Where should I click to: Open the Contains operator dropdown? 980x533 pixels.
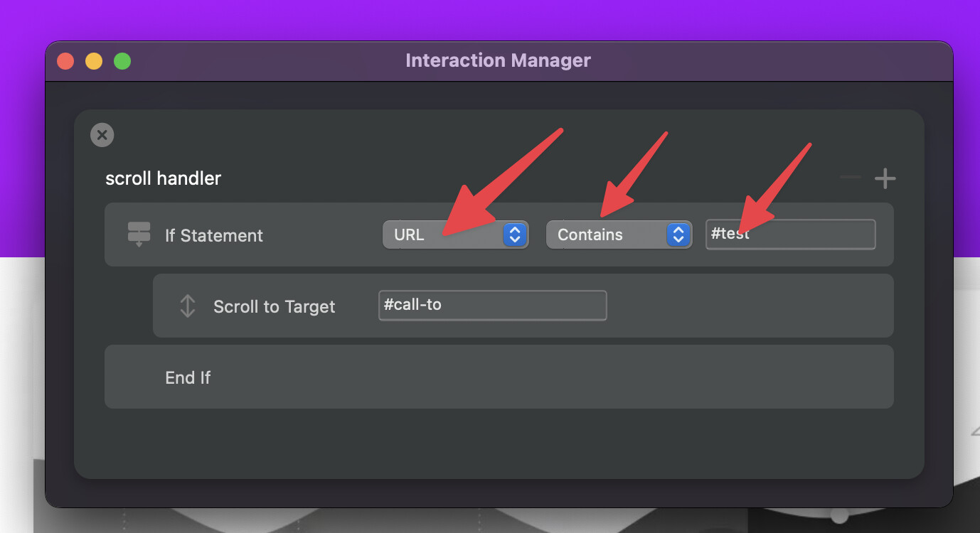[606, 235]
